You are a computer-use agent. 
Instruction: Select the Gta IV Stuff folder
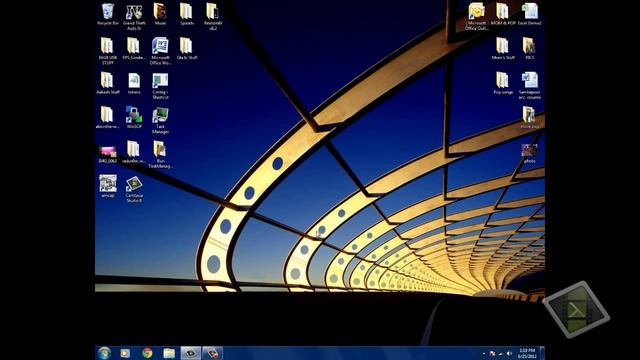pos(187,49)
